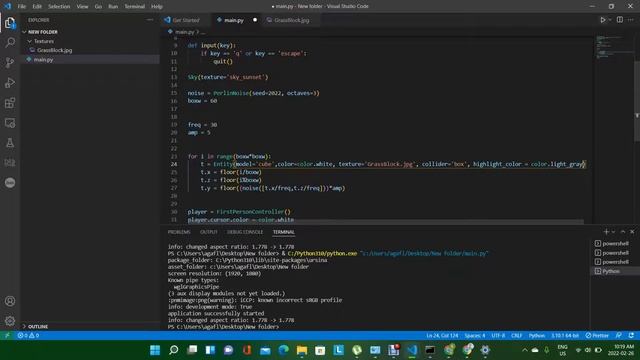
Task: Open the Source Control view
Action: pos(10,62)
